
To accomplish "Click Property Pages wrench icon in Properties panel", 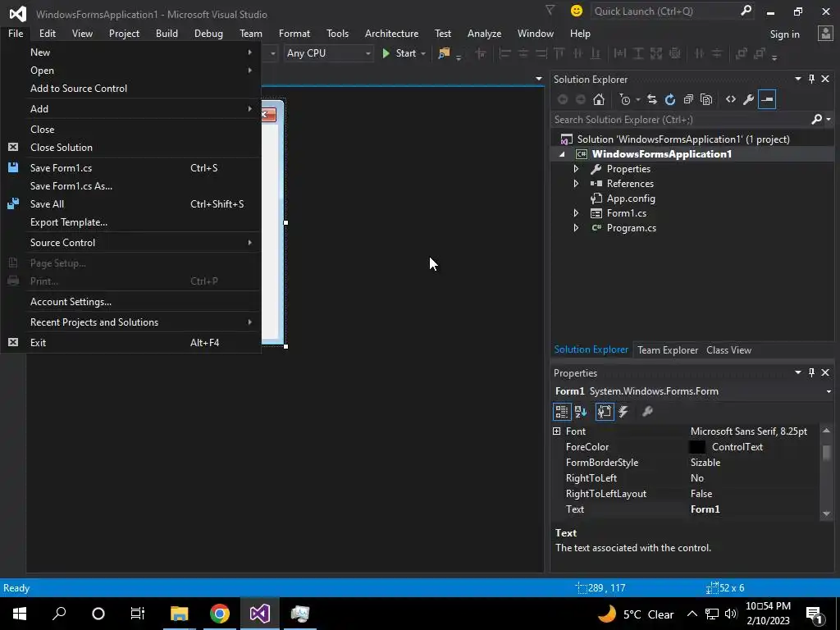I will point(647,412).
